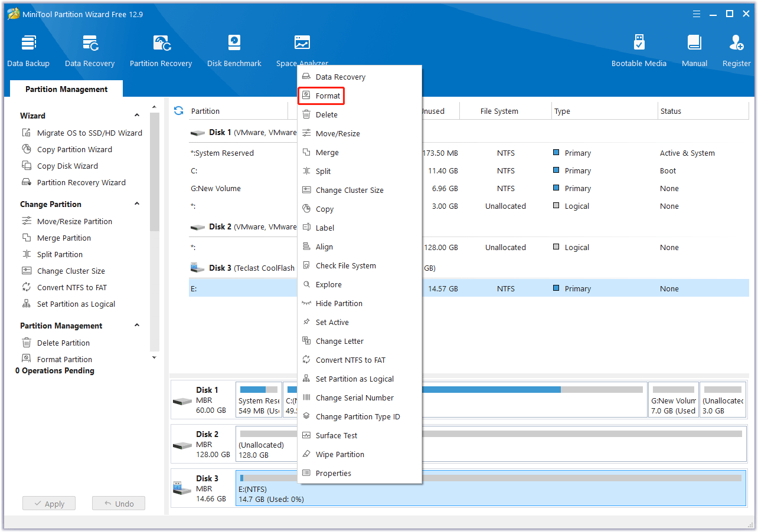Select the E: partition row on Disk 3

click(469, 288)
